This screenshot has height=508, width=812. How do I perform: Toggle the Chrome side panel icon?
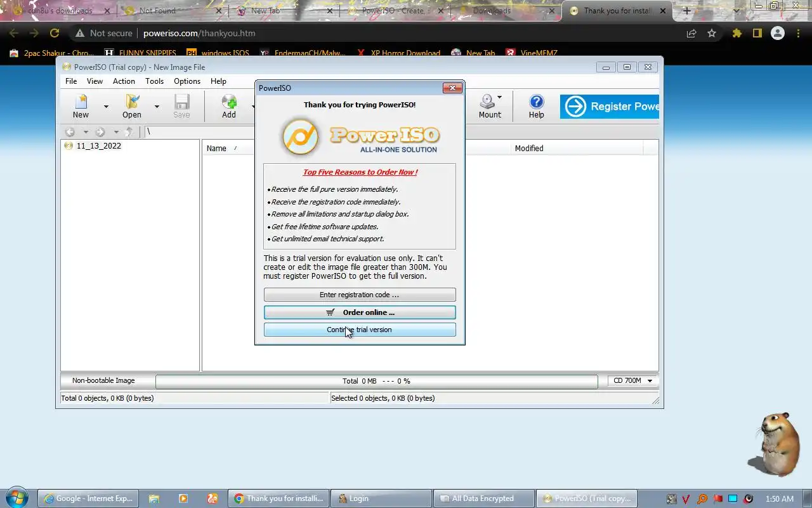[757, 33]
